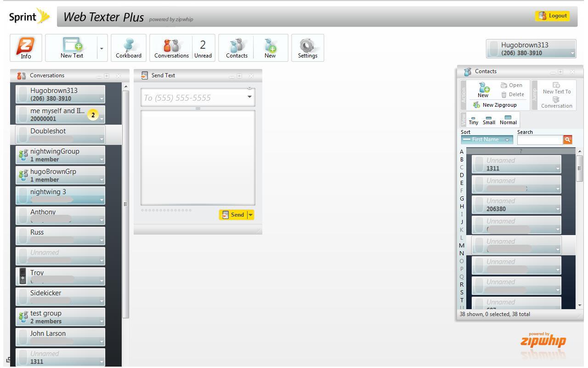Start a New Text message

[72, 48]
